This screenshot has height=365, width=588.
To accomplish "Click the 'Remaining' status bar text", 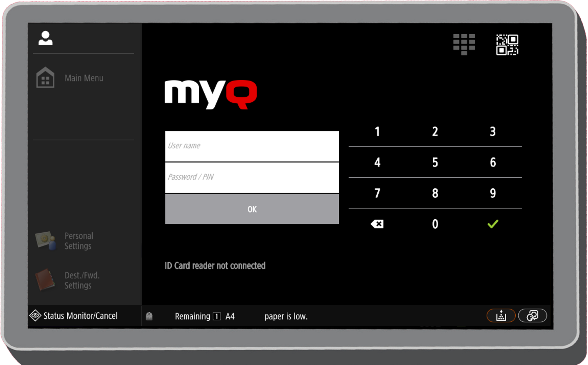I will [x=192, y=316].
